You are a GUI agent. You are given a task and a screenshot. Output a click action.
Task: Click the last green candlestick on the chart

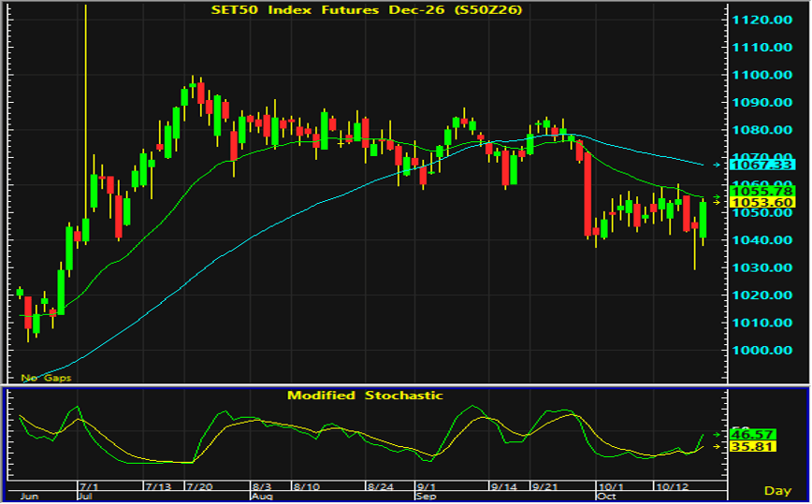[x=703, y=221]
